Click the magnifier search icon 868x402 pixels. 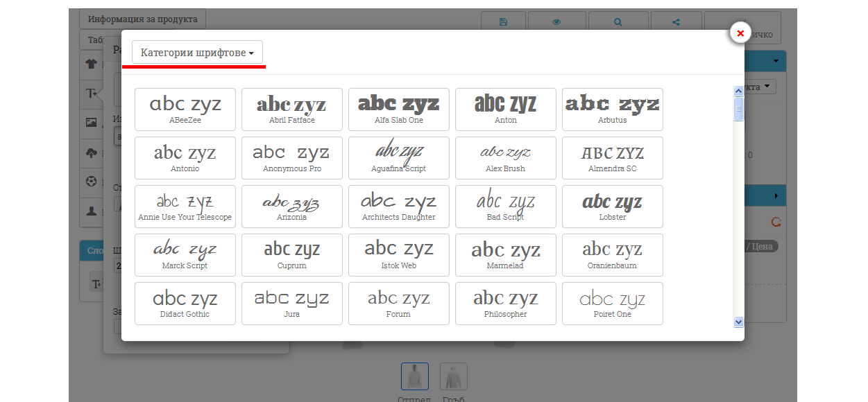[x=618, y=22]
